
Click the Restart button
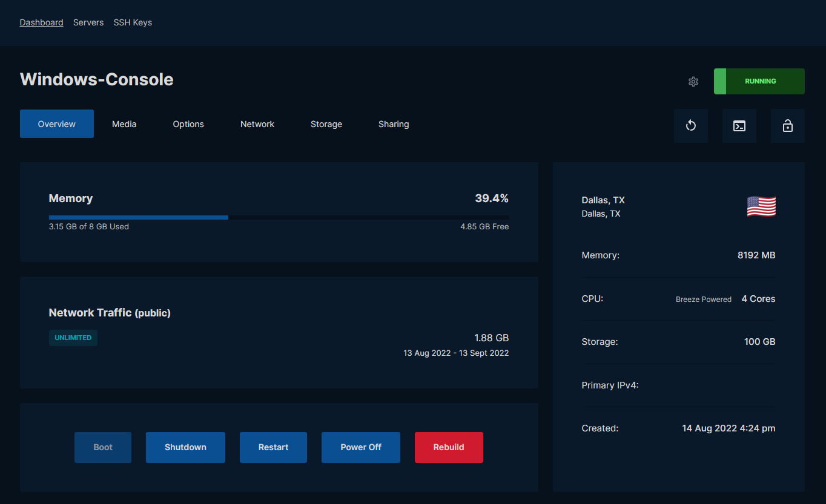[x=273, y=447]
